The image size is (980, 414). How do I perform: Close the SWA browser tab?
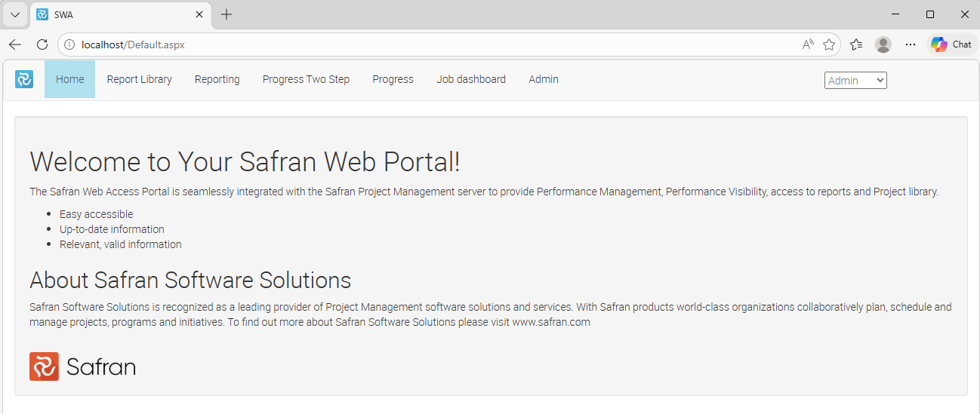(199, 14)
